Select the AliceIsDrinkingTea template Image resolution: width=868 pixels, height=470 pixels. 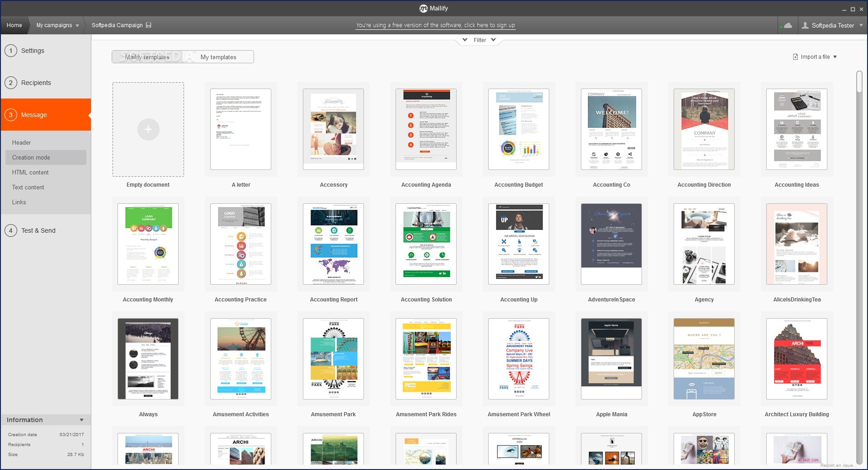[797, 244]
